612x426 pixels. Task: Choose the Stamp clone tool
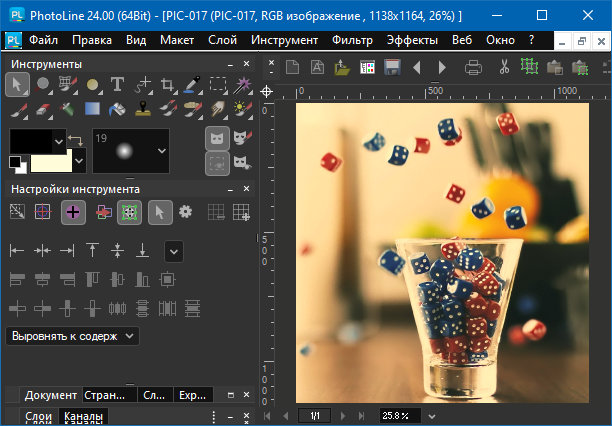point(143,108)
